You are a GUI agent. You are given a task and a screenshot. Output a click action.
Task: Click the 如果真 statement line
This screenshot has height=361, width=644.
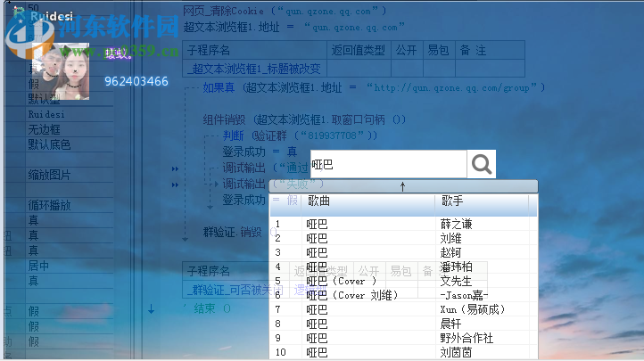[374, 87]
